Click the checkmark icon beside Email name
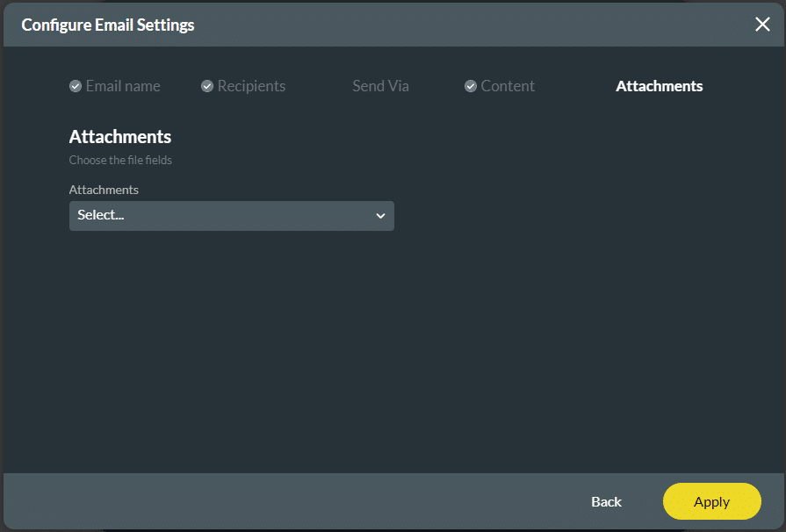The width and height of the screenshot is (786, 532). (x=76, y=86)
